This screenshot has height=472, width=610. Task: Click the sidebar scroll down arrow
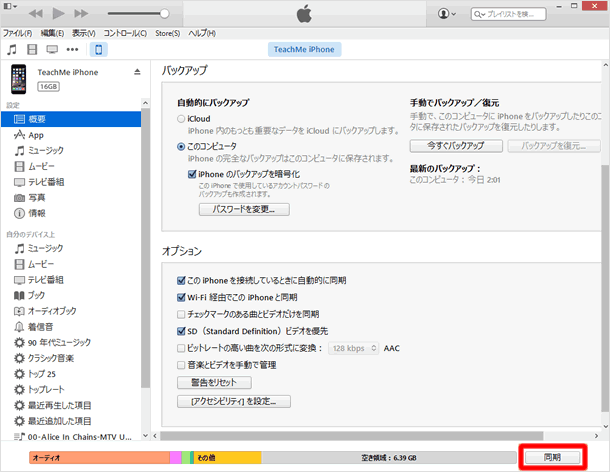click(145, 436)
